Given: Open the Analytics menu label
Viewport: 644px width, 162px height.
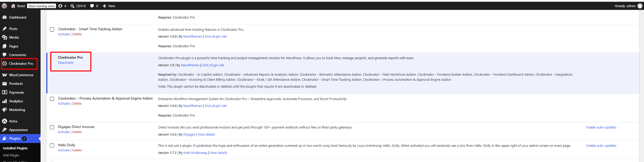Looking at the screenshot, I should point(16,101).
